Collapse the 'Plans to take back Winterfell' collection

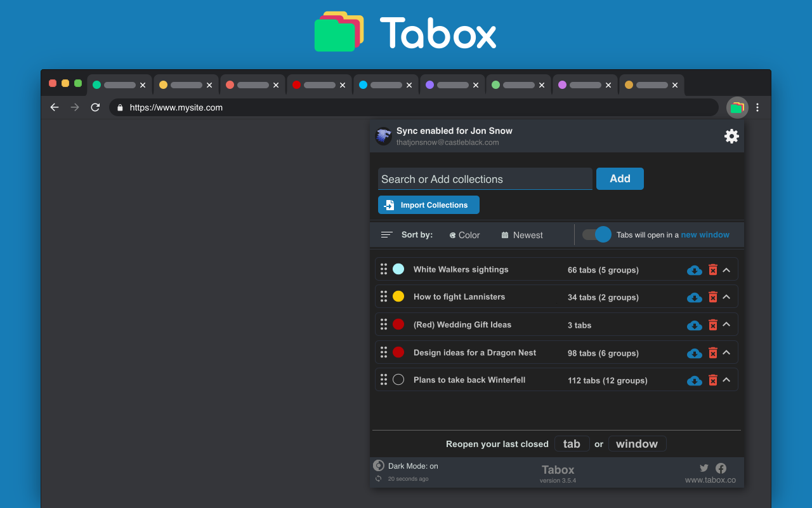point(726,380)
